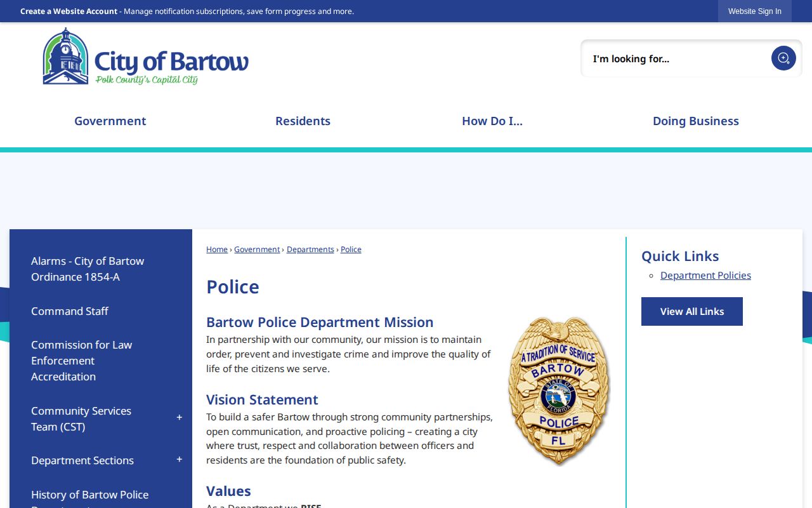This screenshot has height=508, width=812.
Task: Click the Police breadcrumb link
Action: 351,250
